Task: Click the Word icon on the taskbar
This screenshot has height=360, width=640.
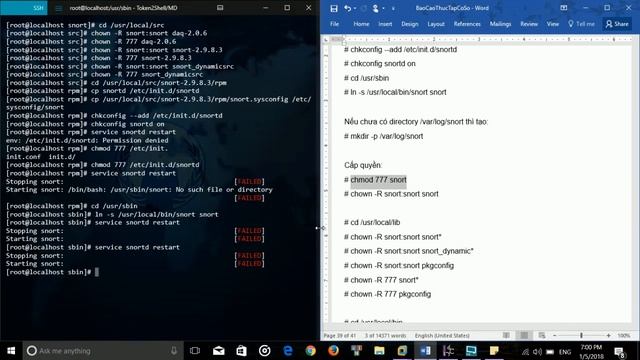Action: click(425, 351)
